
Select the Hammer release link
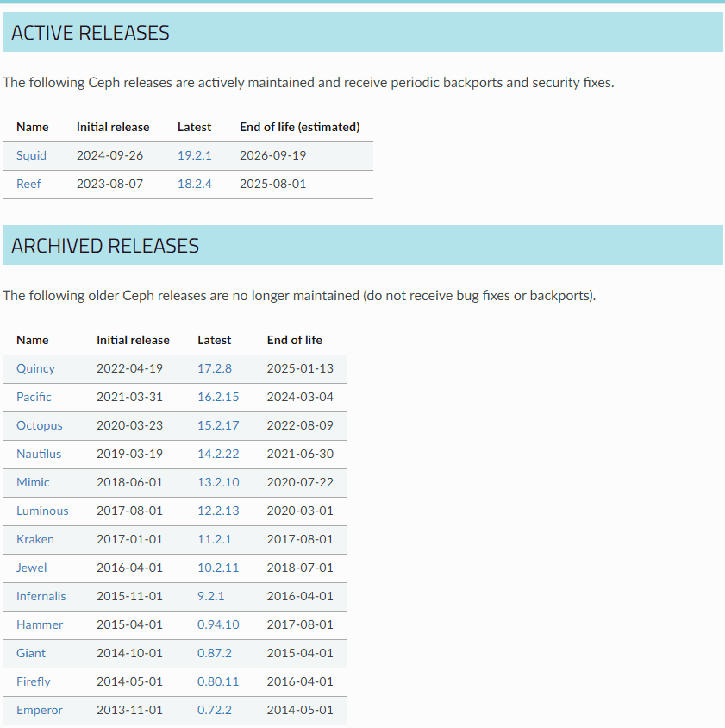point(40,624)
